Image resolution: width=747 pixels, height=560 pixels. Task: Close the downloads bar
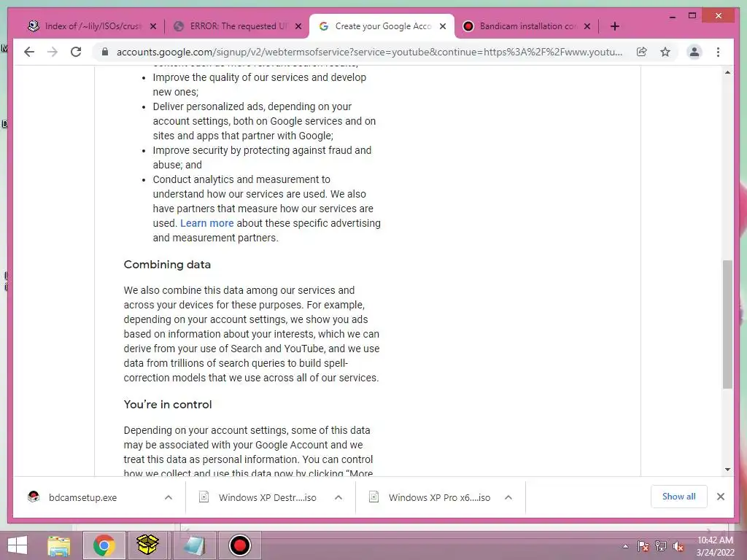pyautogui.click(x=720, y=497)
